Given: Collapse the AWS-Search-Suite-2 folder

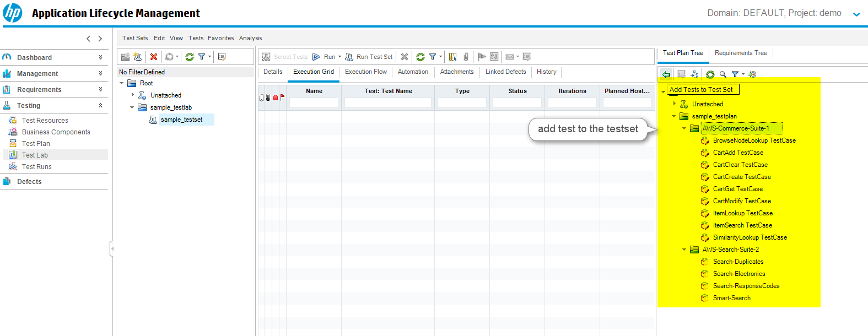Looking at the screenshot, I should pyautogui.click(x=684, y=250).
